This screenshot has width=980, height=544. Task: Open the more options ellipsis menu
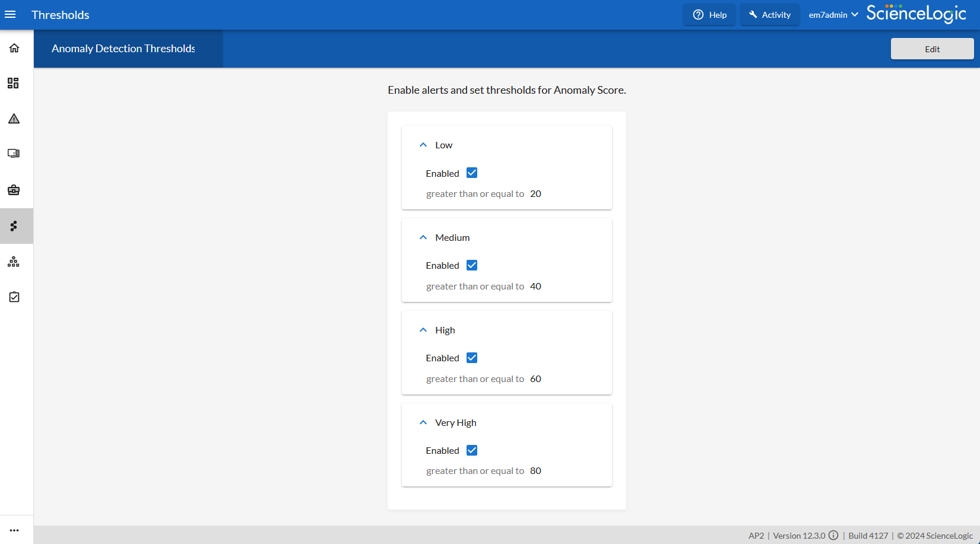pyautogui.click(x=14, y=530)
